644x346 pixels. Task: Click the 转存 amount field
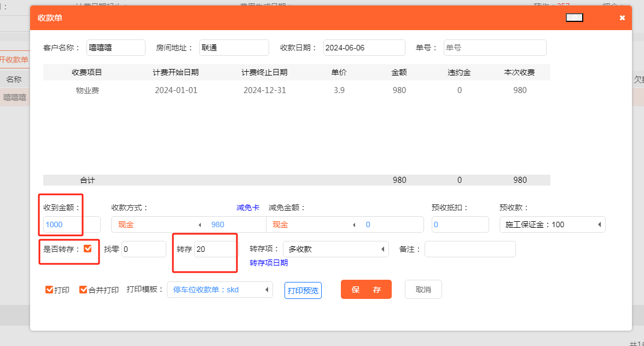click(x=216, y=249)
